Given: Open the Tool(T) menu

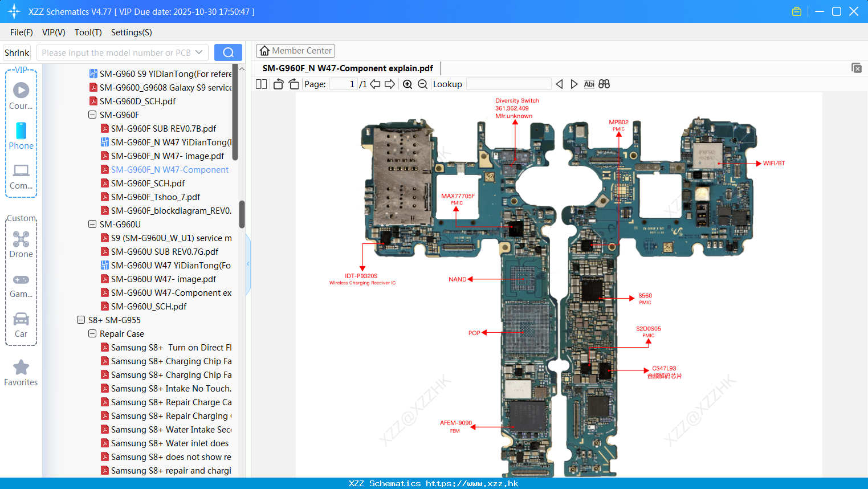Looking at the screenshot, I should [88, 32].
